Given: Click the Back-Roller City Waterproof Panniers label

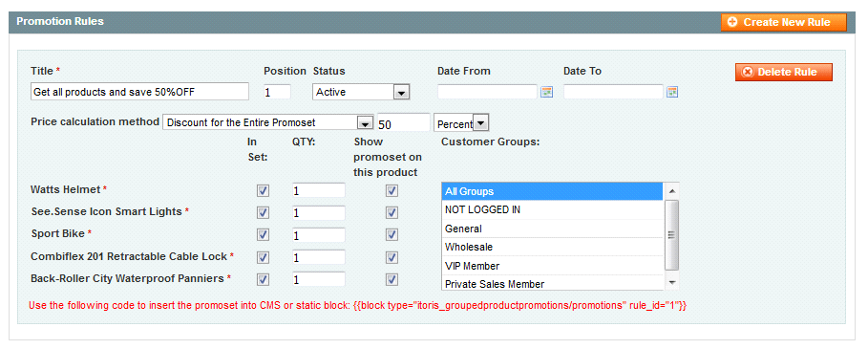Looking at the screenshot, I should [x=127, y=278].
